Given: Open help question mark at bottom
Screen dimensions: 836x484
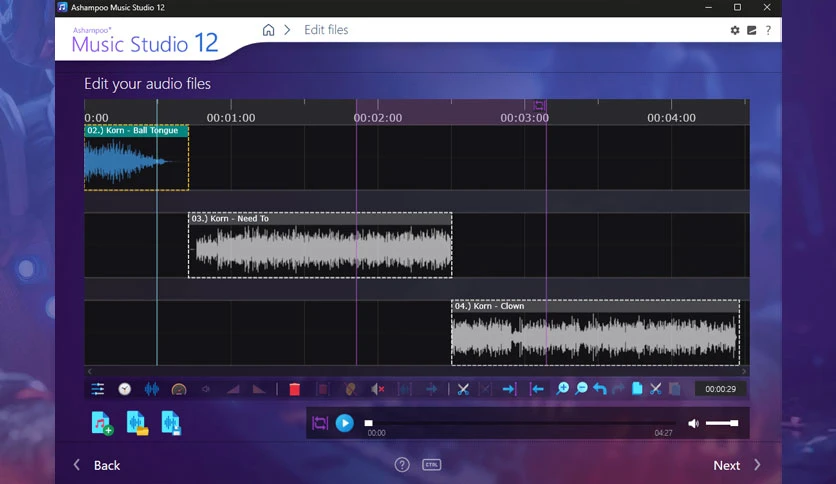Looking at the screenshot, I should (x=402, y=465).
